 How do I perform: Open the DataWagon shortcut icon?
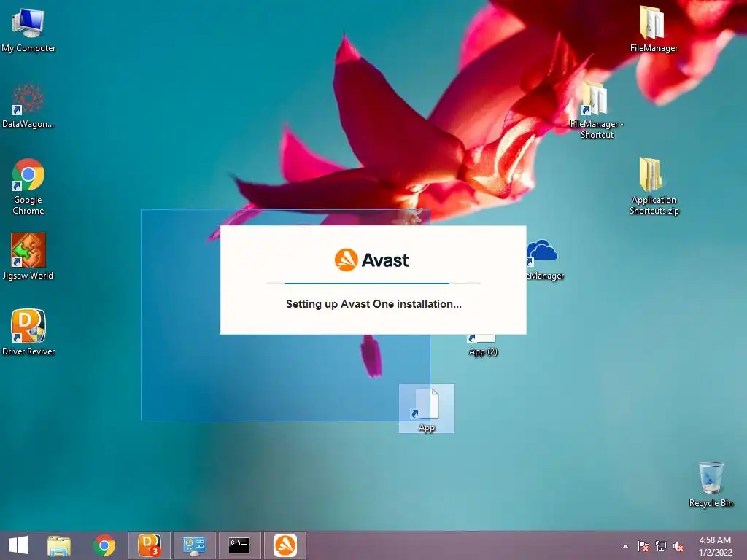coord(28,106)
